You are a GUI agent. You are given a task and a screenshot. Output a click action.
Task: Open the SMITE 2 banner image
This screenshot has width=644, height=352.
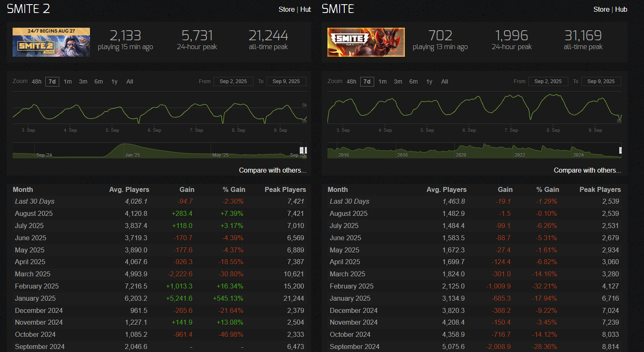click(x=51, y=42)
